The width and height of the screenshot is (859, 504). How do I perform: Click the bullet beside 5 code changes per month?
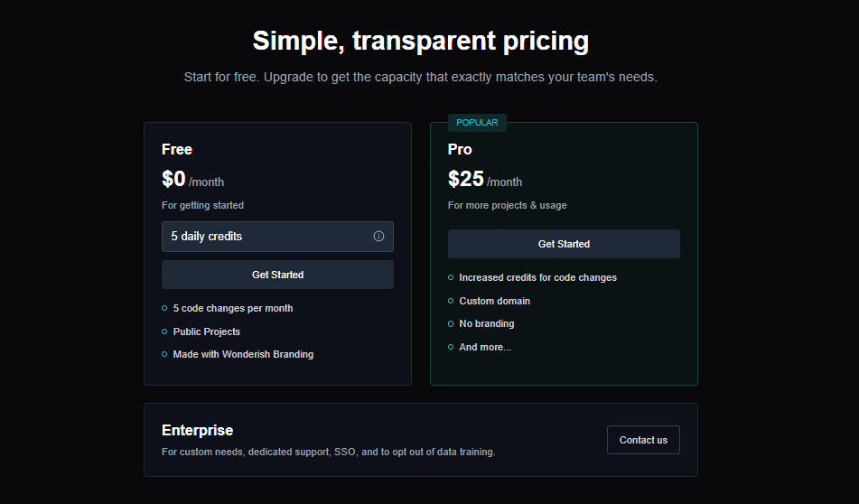[x=164, y=308]
